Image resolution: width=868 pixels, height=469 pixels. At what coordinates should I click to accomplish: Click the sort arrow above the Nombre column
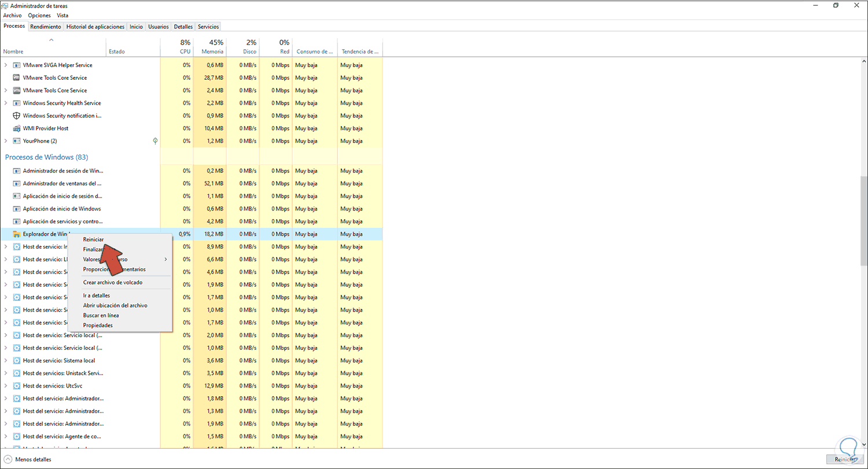(51, 40)
